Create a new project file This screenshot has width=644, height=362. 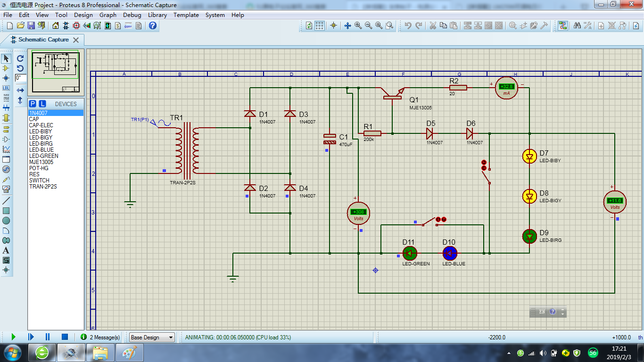pos(10,25)
